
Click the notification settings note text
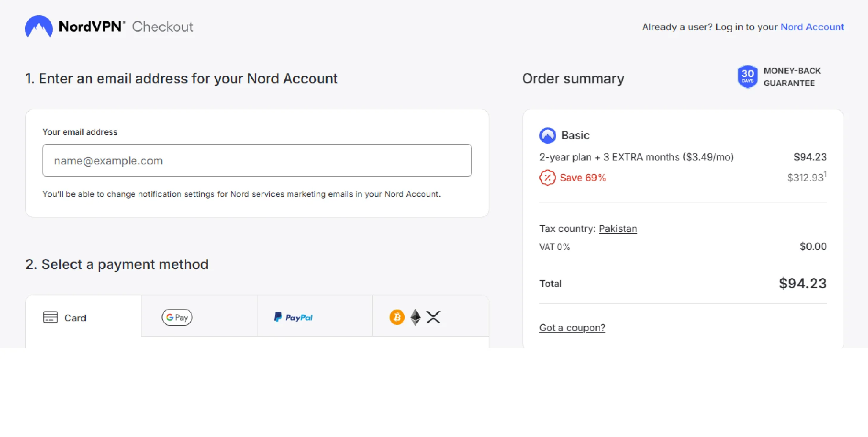point(241,194)
